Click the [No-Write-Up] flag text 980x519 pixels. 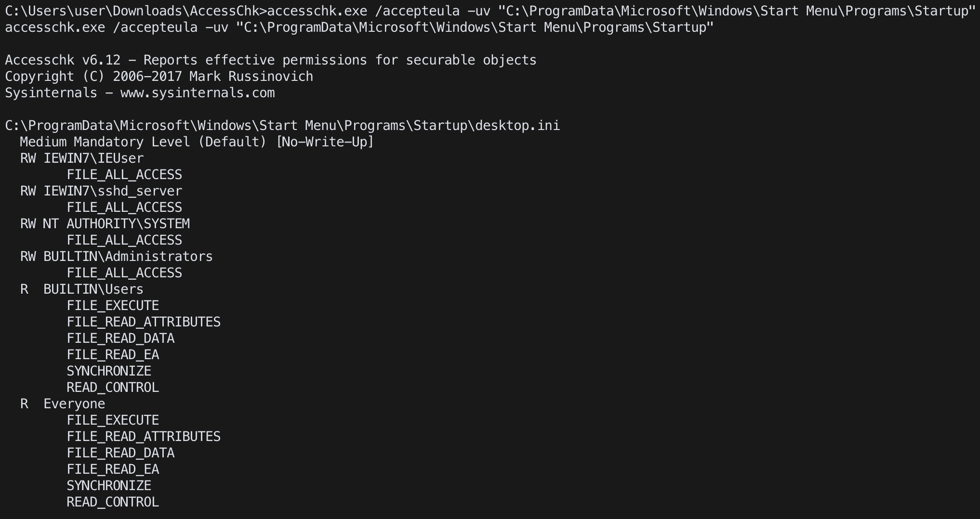[325, 142]
